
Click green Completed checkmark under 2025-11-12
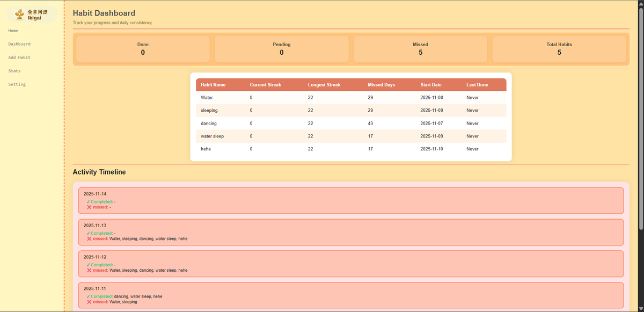[88, 265]
